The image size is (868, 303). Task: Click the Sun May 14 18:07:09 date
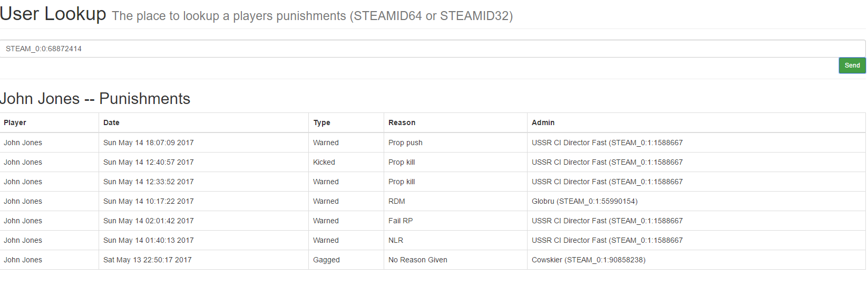pos(149,143)
